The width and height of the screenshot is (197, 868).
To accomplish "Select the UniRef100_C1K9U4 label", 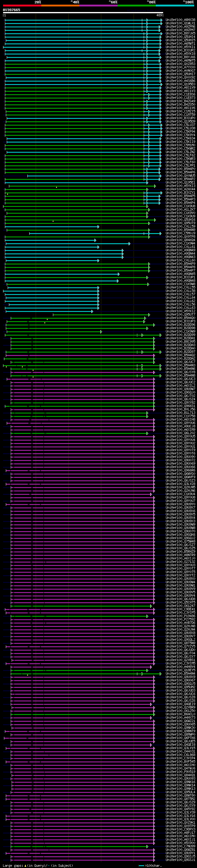I will (x=180, y=494).
